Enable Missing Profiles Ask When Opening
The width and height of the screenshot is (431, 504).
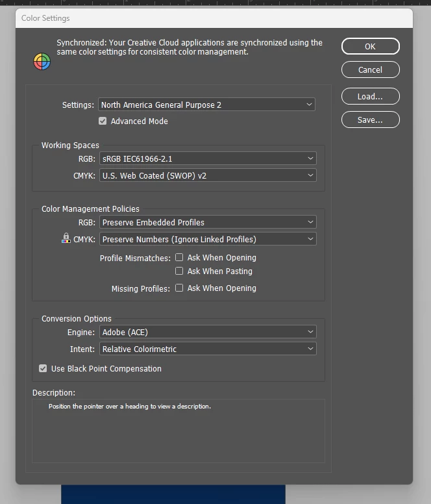[179, 288]
